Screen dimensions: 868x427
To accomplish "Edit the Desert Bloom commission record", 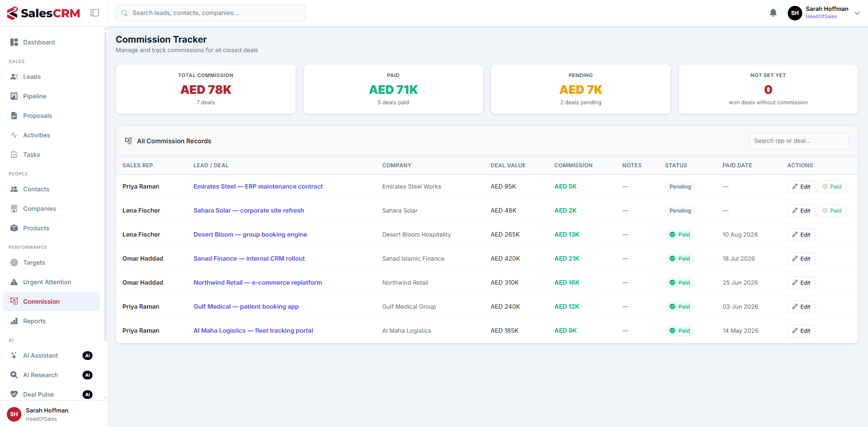I will point(801,235).
